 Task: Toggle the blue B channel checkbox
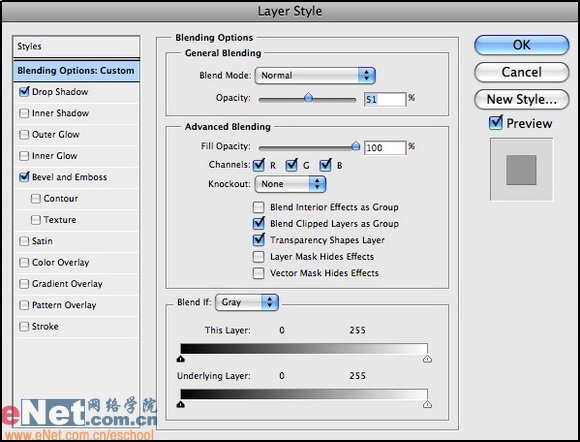pyautogui.click(x=326, y=165)
